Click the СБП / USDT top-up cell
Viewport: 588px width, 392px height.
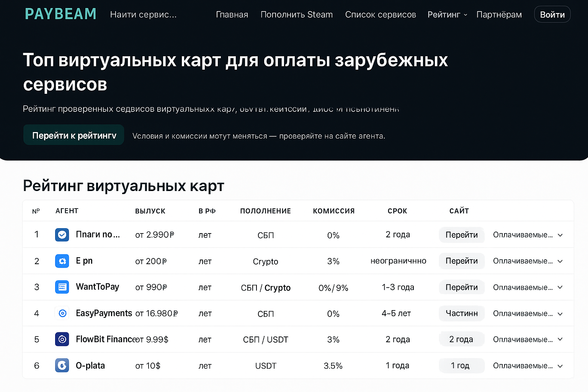pyautogui.click(x=266, y=340)
